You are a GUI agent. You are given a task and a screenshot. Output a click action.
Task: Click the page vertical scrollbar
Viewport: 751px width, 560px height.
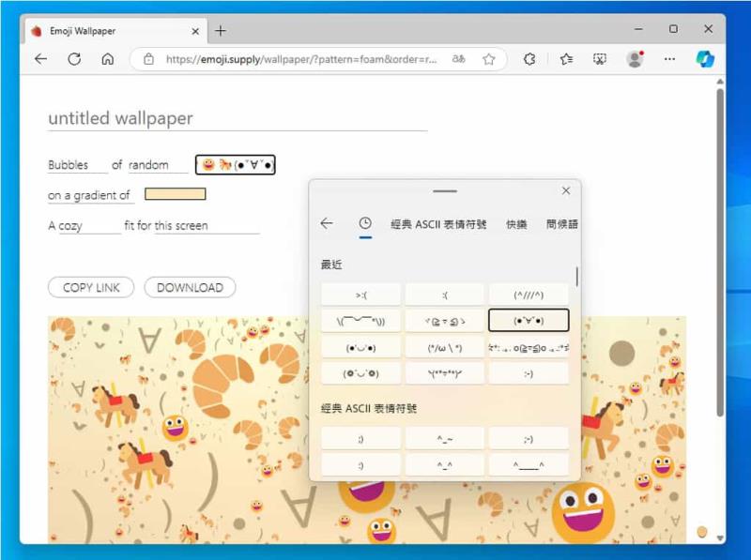[720, 251]
